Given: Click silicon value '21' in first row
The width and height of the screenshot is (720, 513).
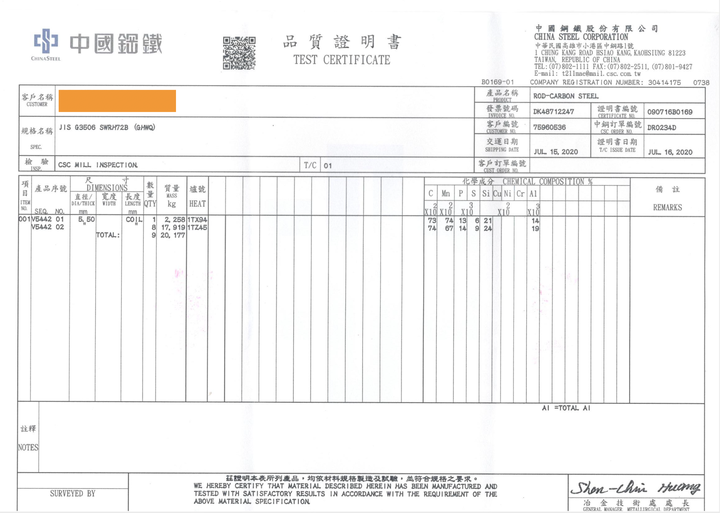Looking at the screenshot, I should [x=488, y=220].
